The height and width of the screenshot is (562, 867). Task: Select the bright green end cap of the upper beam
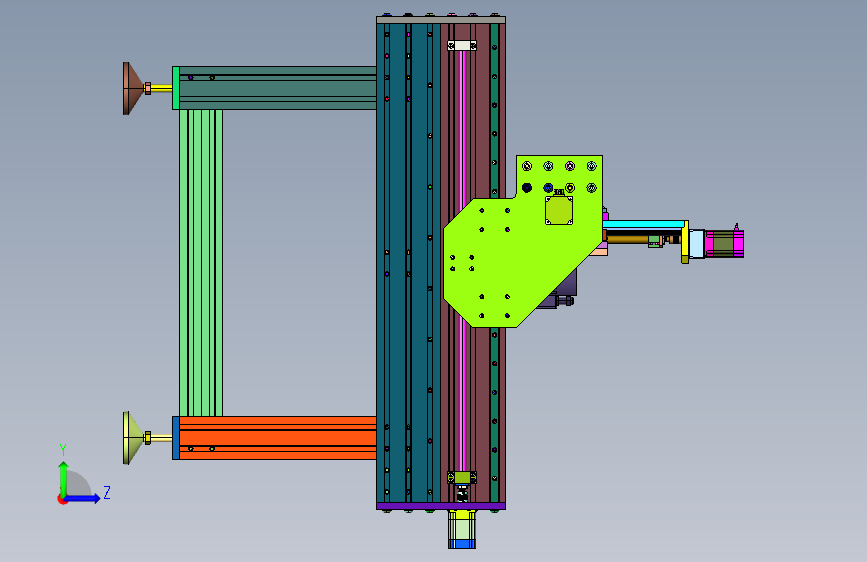point(176,88)
